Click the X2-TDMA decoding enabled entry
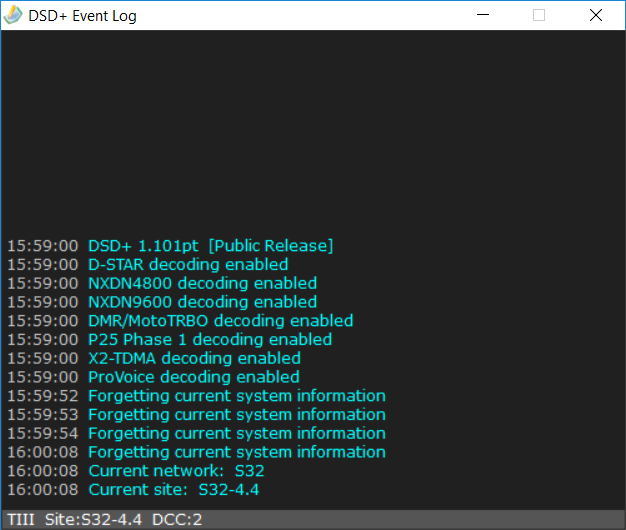The image size is (626, 530). click(154, 358)
